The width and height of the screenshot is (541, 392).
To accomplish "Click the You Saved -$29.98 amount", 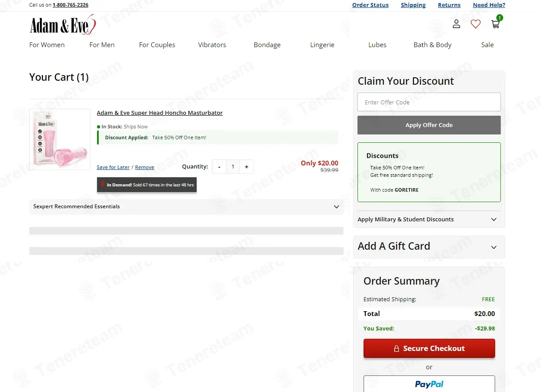I will pyautogui.click(x=485, y=328).
